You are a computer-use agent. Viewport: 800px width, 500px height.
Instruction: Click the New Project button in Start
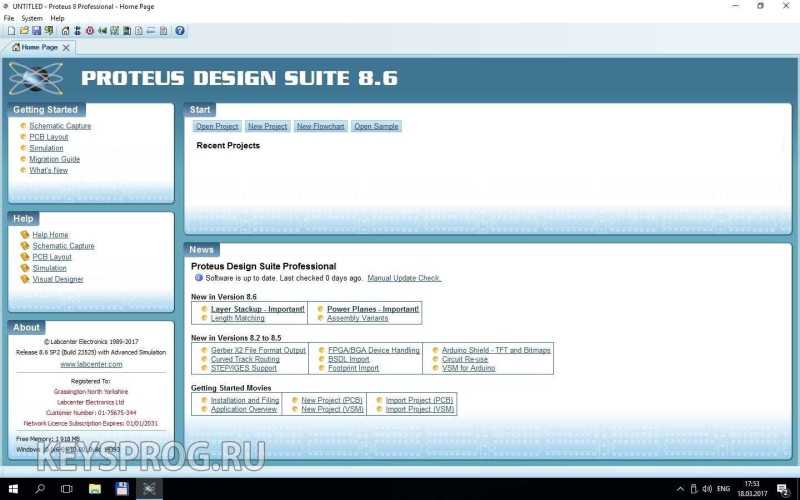point(267,127)
